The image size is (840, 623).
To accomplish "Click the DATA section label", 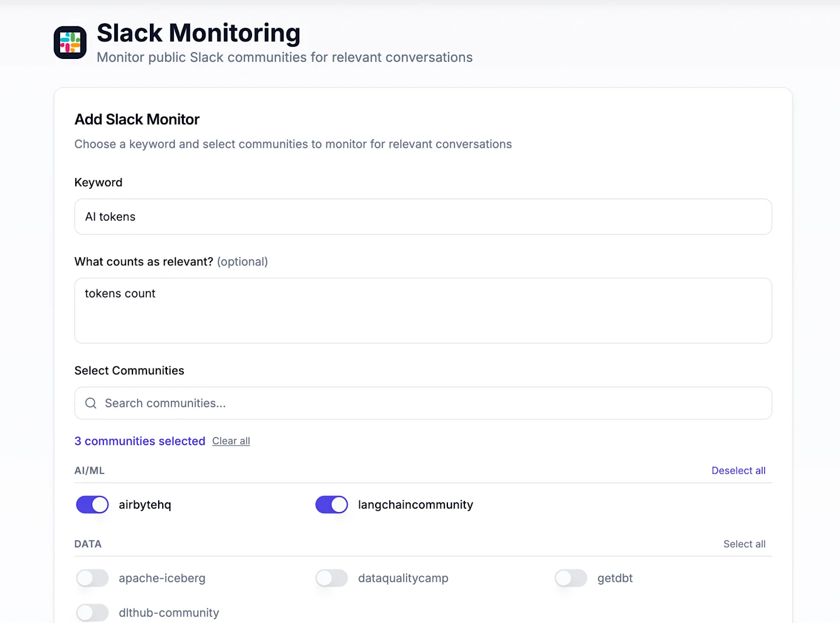I will click(x=88, y=544).
